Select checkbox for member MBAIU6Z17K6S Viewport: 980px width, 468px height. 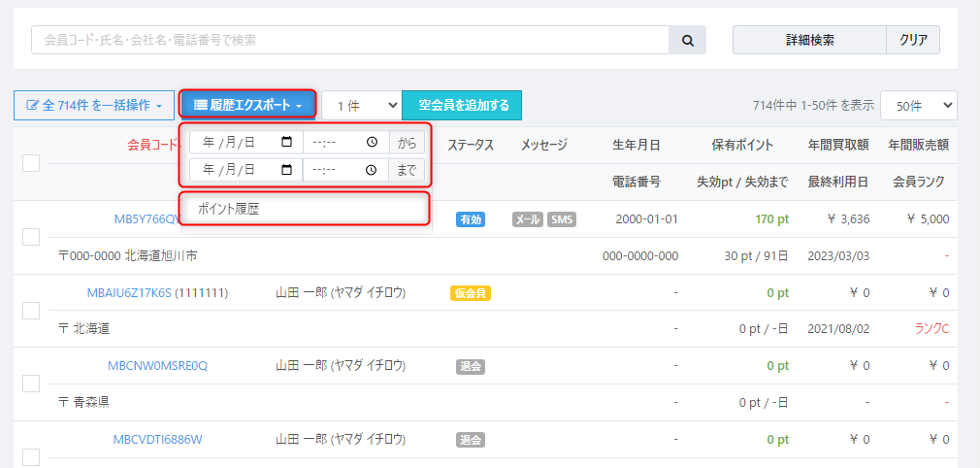point(31,311)
